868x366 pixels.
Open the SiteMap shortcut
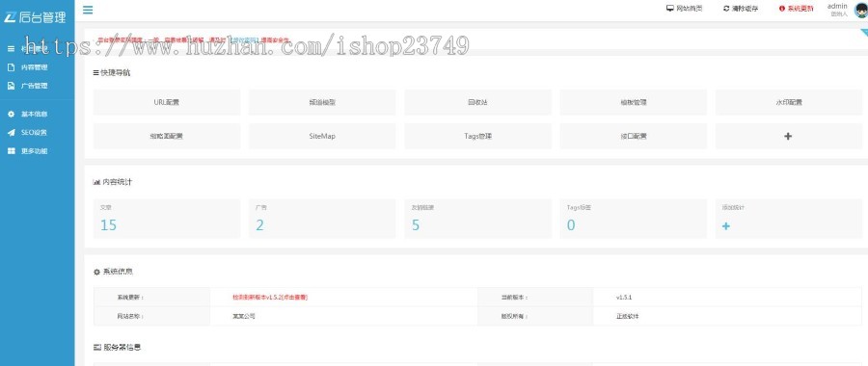click(x=322, y=136)
